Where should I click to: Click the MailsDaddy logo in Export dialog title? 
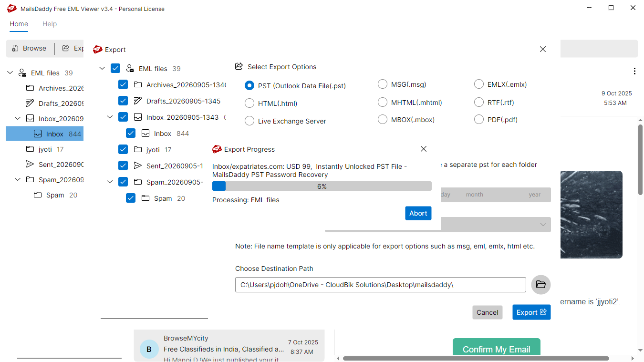[98, 49]
